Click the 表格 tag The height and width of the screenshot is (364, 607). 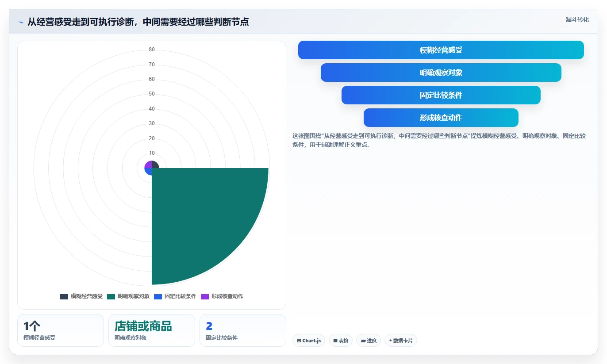341,341
